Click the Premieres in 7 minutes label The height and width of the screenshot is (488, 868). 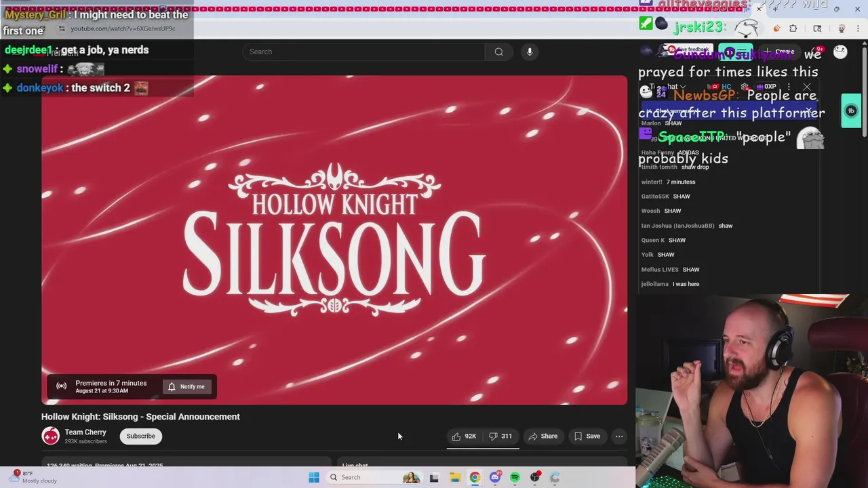pyautogui.click(x=111, y=383)
